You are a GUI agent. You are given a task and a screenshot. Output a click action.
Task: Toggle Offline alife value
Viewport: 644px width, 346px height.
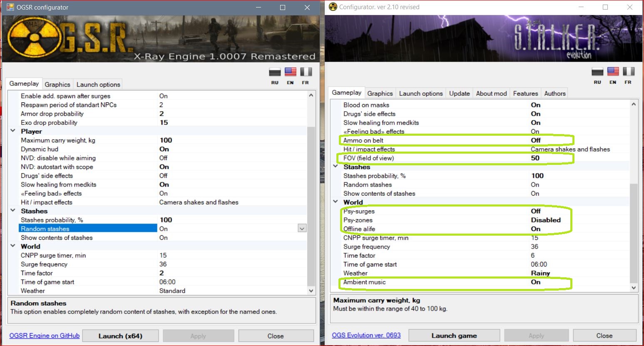pos(536,229)
